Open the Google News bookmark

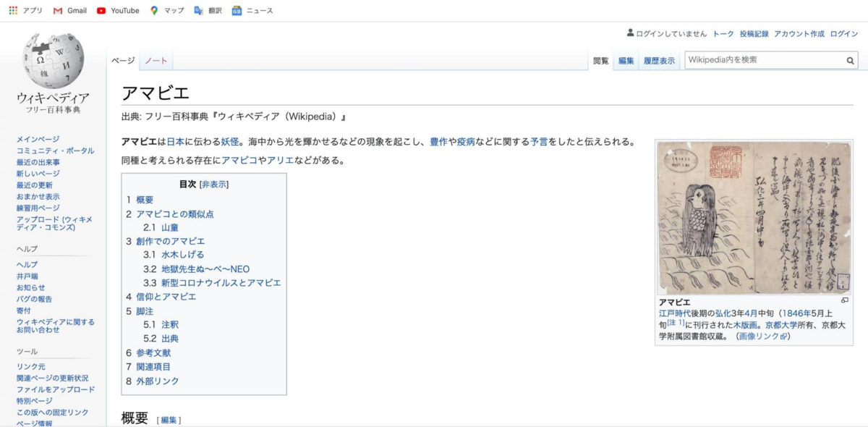pos(252,10)
